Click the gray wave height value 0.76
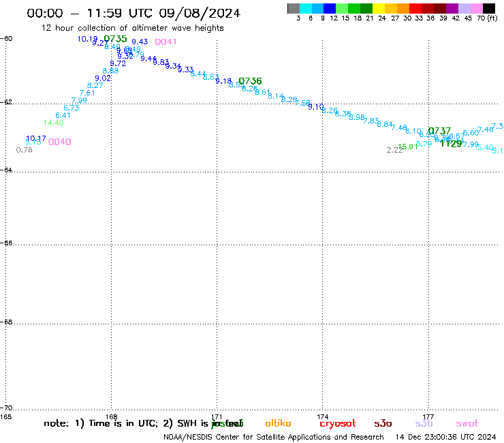Screen dimensions: 504x443 pyautogui.click(x=25, y=150)
